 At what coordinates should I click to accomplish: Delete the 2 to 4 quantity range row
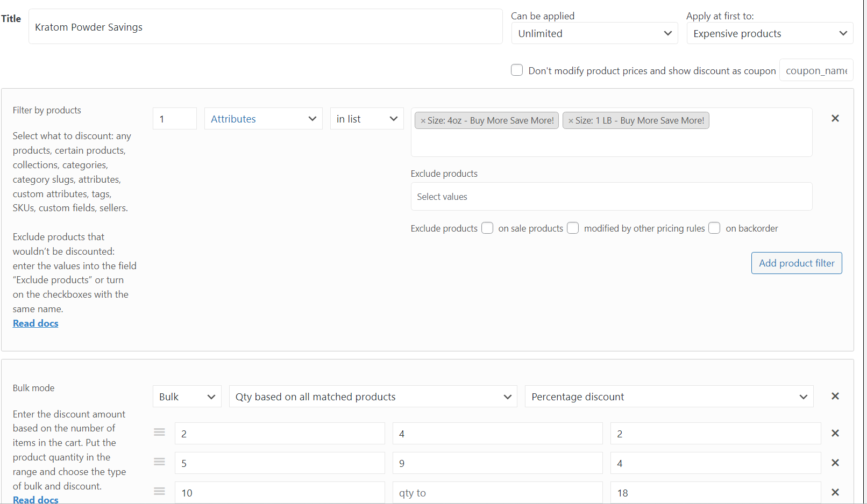click(x=835, y=433)
